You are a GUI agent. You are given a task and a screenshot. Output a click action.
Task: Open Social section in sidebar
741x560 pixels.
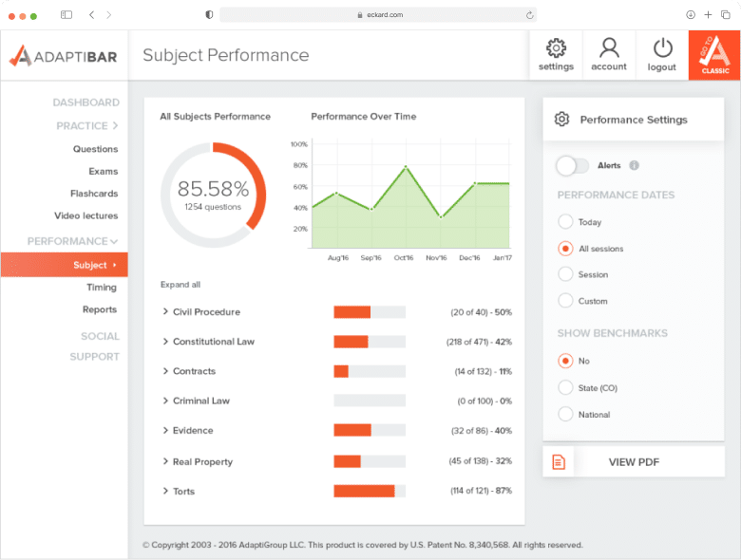click(x=100, y=336)
